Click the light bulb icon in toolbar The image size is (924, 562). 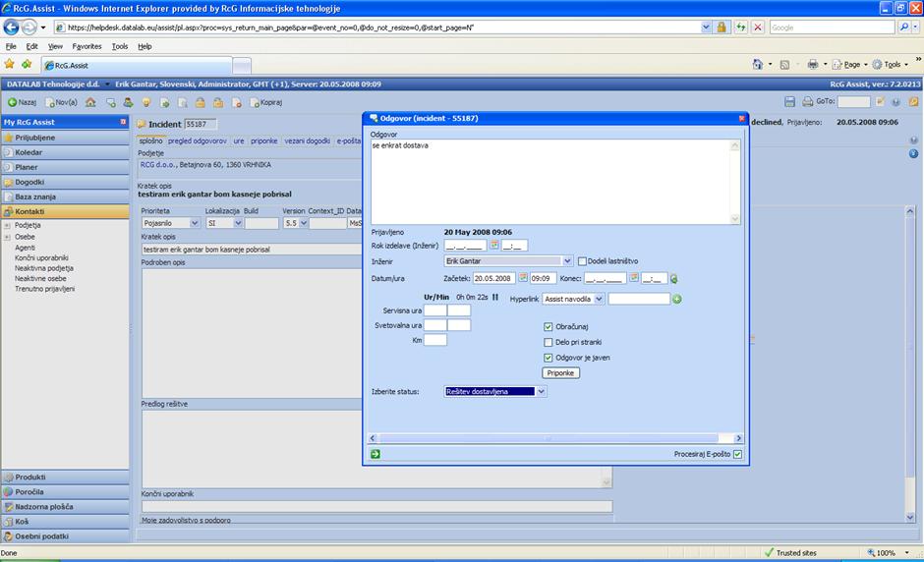pyautogui.click(x=146, y=102)
